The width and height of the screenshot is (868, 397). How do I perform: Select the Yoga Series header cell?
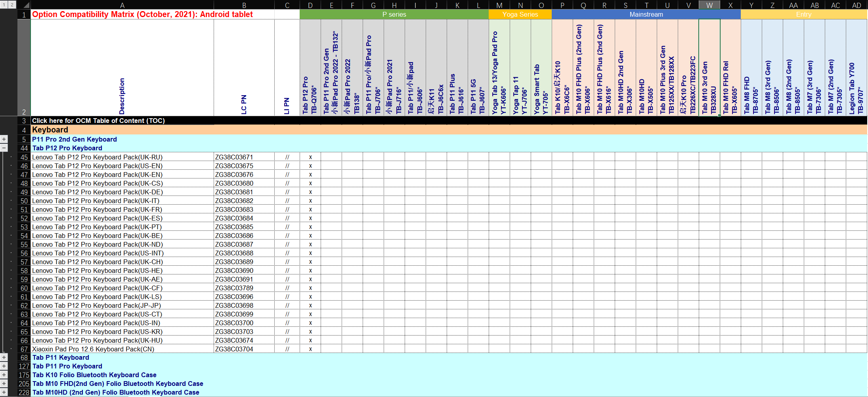(520, 14)
